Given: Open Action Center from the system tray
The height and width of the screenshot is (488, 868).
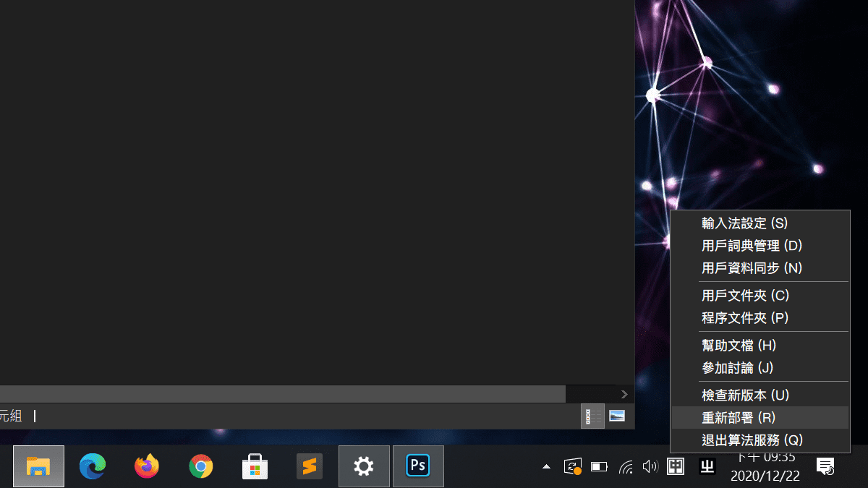Looking at the screenshot, I should coord(825,466).
